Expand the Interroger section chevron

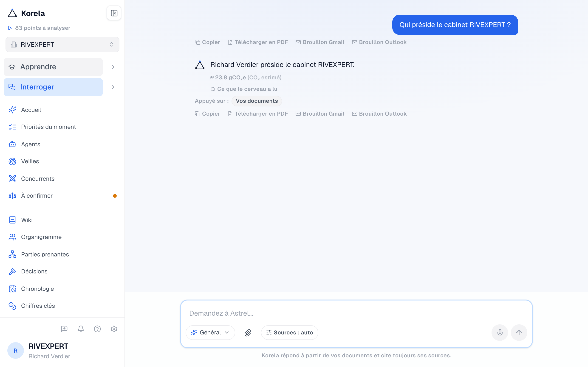click(113, 87)
